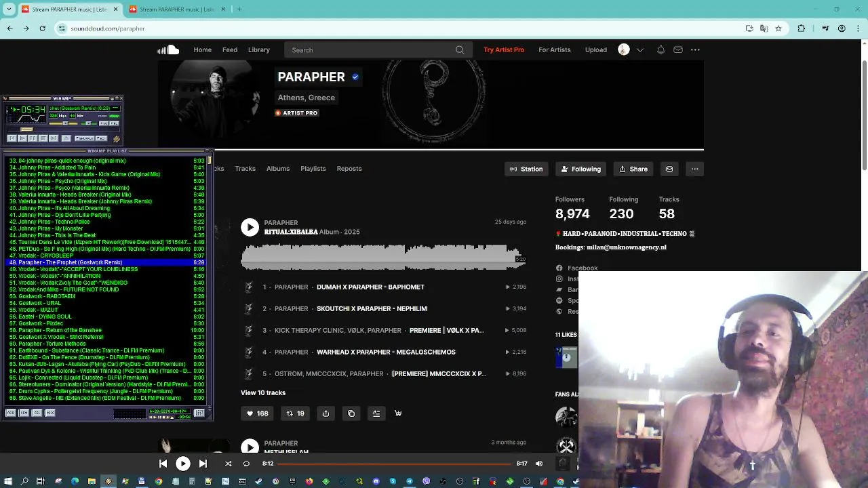Play the METHUSELAH track
This screenshot has width=868, height=488.
(x=250, y=447)
